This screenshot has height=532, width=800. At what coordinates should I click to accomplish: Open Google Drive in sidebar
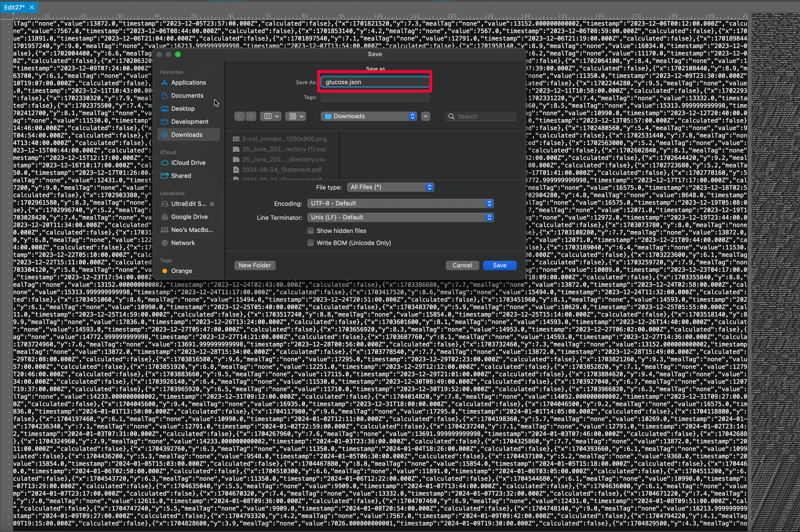click(x=189, y=217)
